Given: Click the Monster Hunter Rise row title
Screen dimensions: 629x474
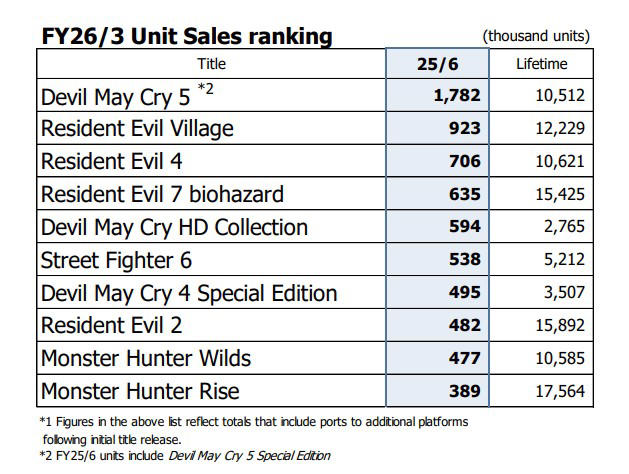Looking at the screenshot, I should tap(140, 391).
